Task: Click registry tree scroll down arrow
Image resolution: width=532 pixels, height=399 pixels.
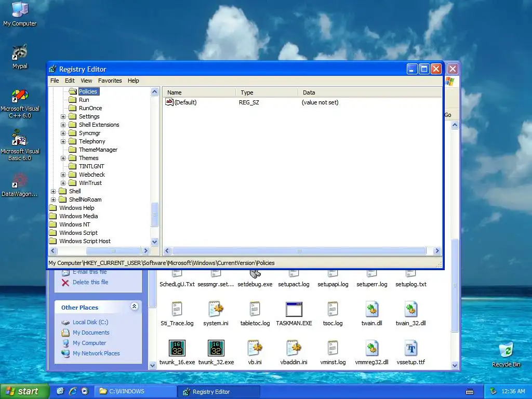Action: point(154,242)
